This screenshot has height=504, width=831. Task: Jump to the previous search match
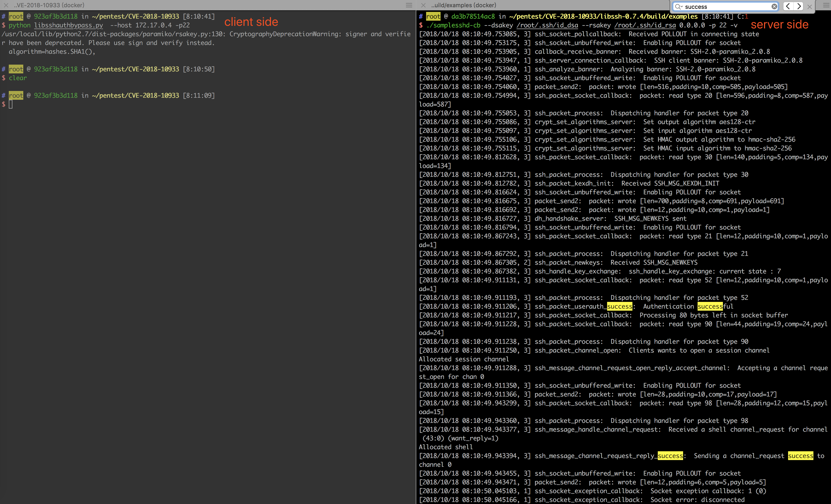point(788,6)
